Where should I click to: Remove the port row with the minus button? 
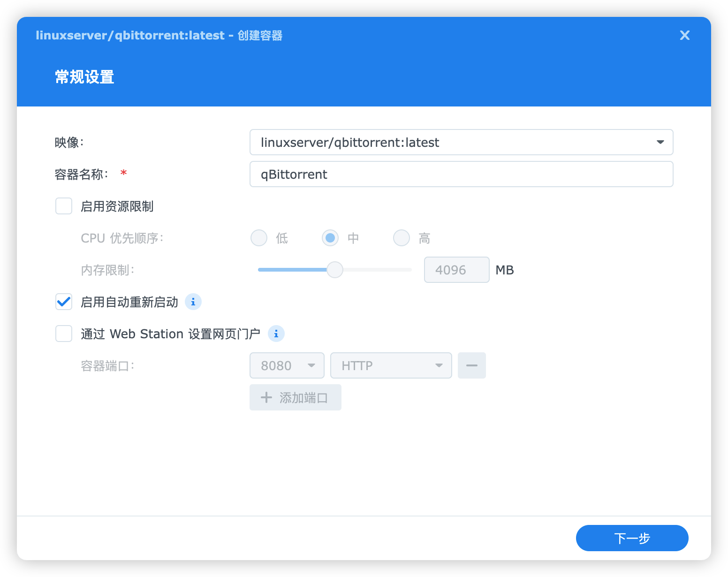click(x=471, y=365)
